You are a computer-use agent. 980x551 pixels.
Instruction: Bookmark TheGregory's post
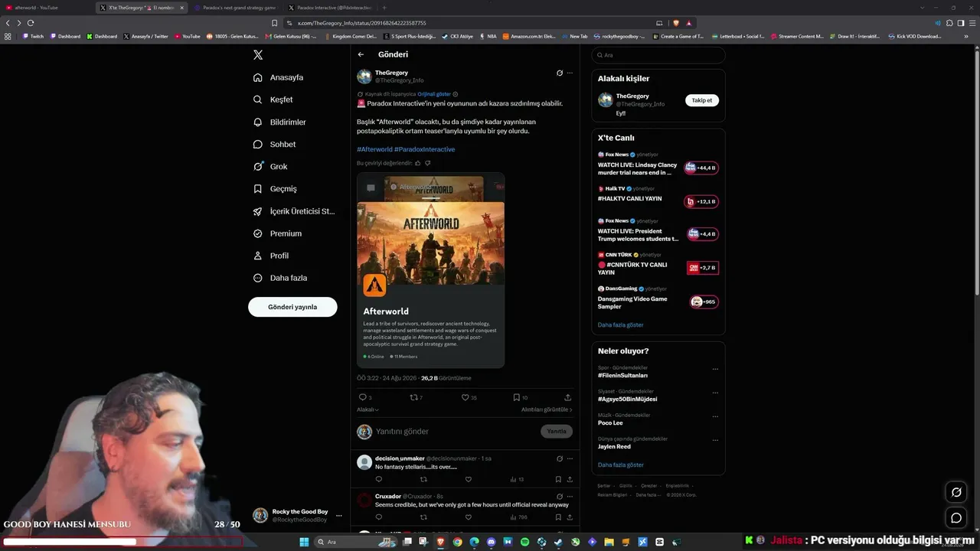click(517, 397)
